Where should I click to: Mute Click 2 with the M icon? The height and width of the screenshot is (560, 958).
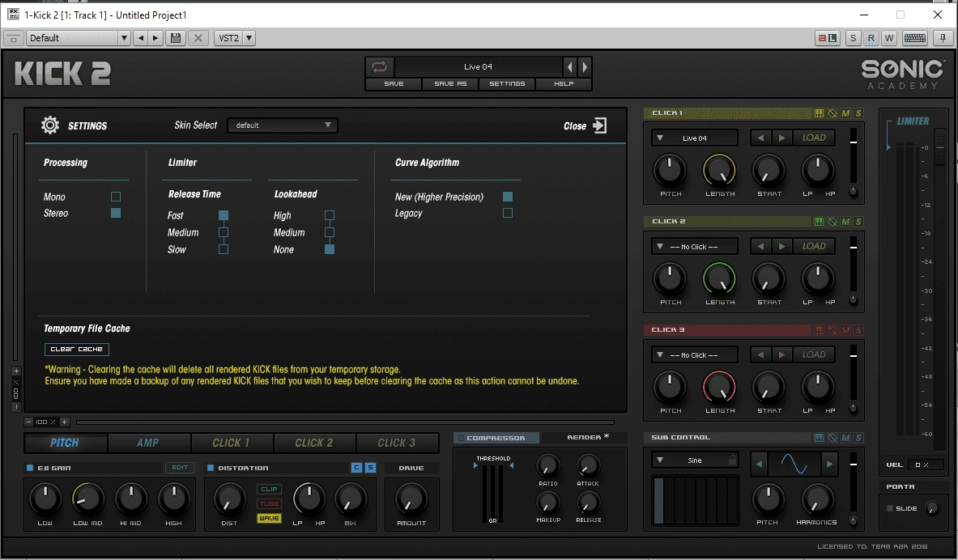pos(845,222)
